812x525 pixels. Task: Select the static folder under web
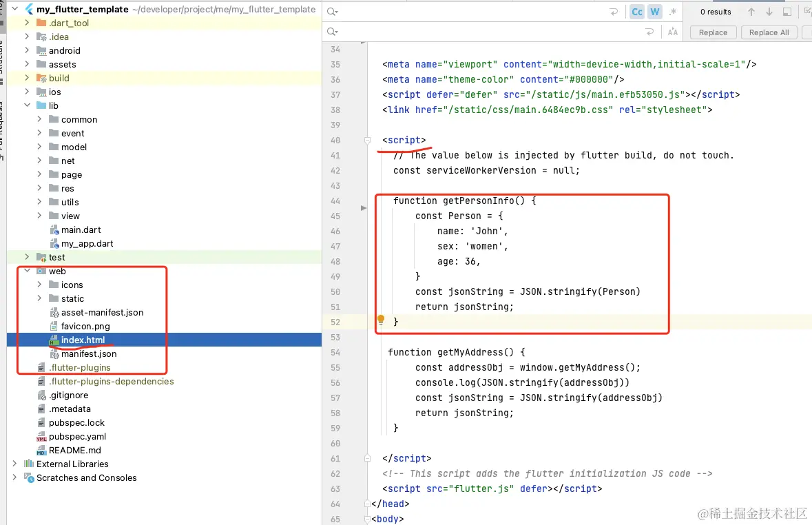click(x=72, y=298)
